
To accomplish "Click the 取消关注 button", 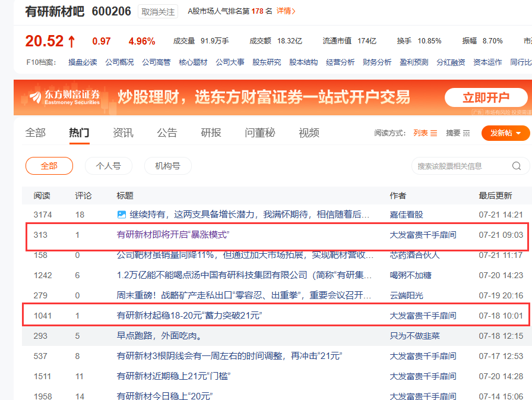I will (x=158, y=11).
